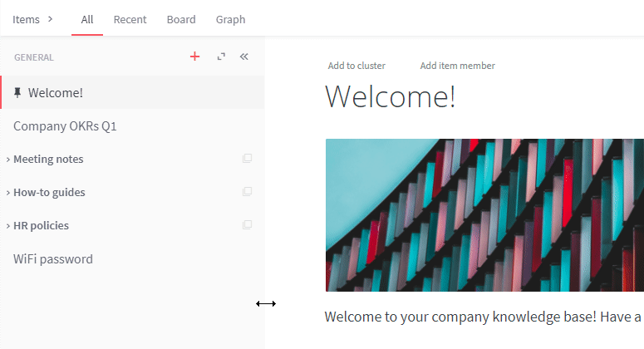
Task: Click the pin icon beside Welcome!
Action: (x=17, y=93)
